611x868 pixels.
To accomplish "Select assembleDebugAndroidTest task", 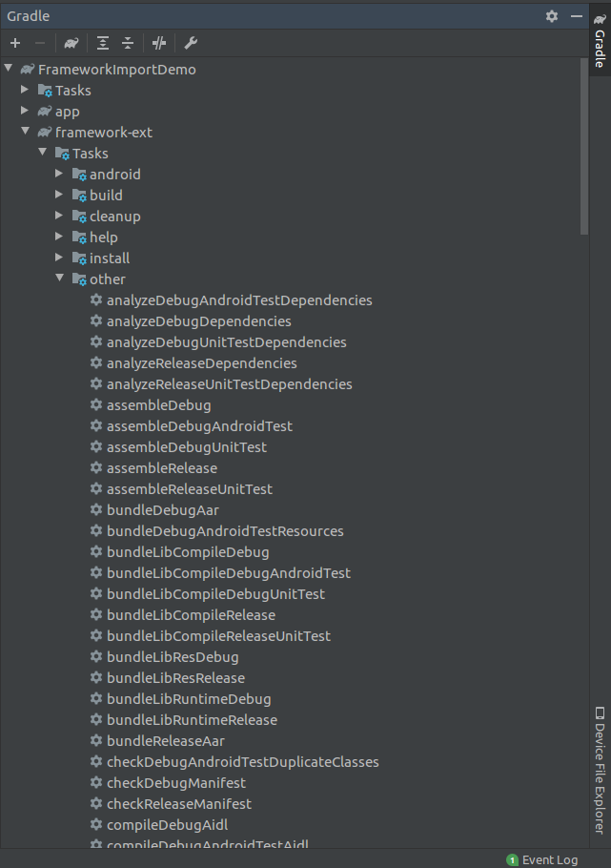I will [x=199, y=426].
